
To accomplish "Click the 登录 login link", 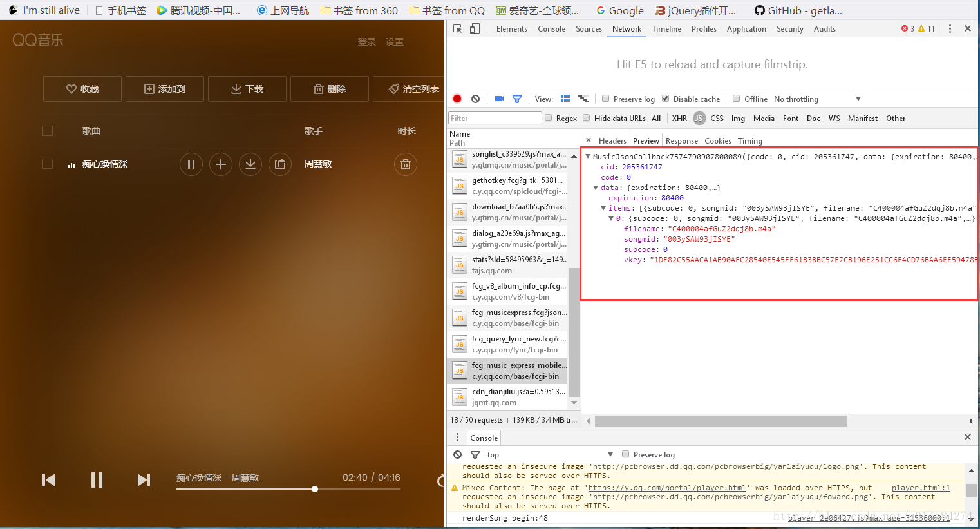I will [367, 42].
